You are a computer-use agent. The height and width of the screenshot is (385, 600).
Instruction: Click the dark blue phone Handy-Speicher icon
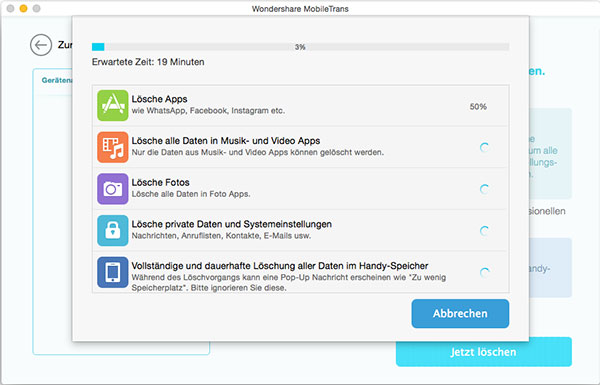pyautogui.click(x=112, y=272)
